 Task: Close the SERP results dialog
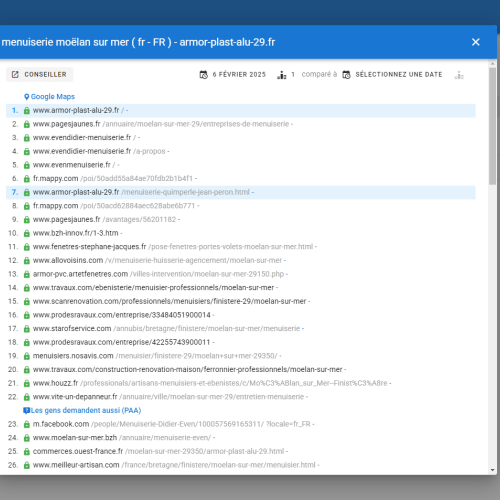tap(476, 42)
